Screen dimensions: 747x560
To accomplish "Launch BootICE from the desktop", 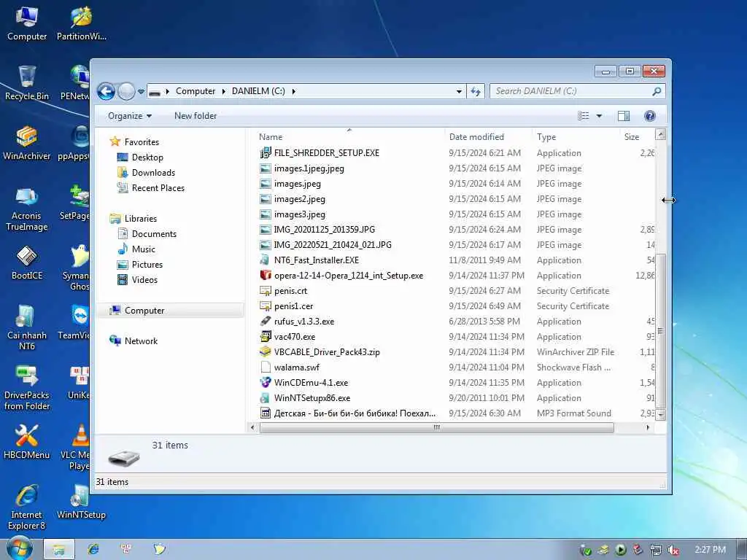I will [27, 262].
